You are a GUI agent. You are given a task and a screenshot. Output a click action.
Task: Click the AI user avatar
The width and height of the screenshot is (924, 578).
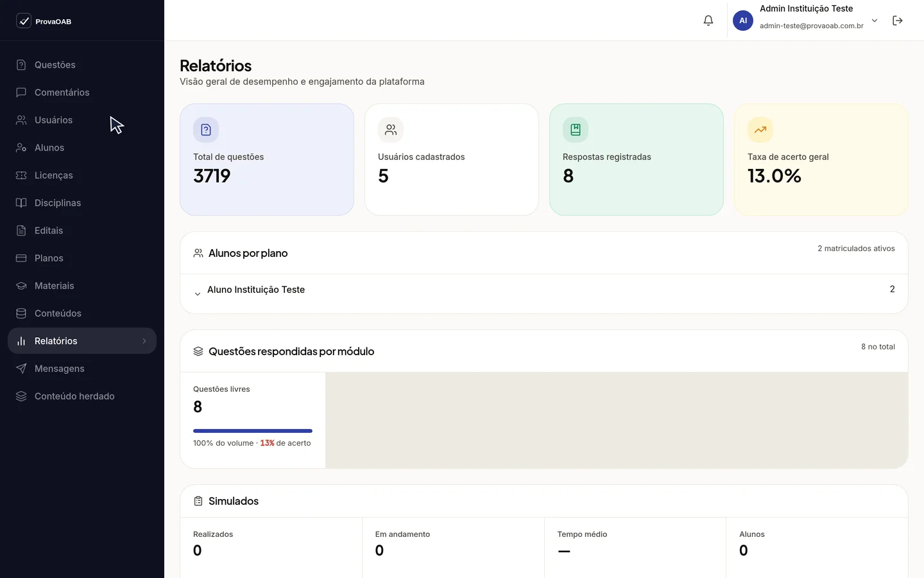743,21
